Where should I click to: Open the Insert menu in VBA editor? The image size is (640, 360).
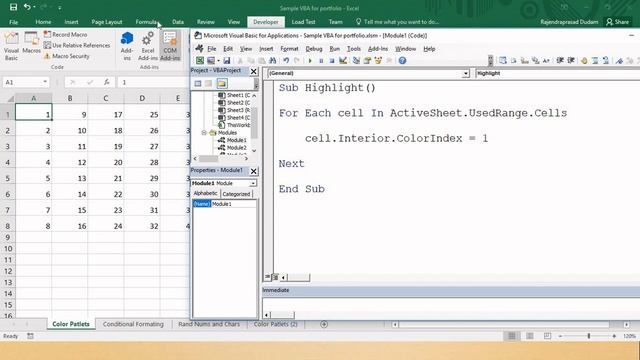tap(266, 49)
